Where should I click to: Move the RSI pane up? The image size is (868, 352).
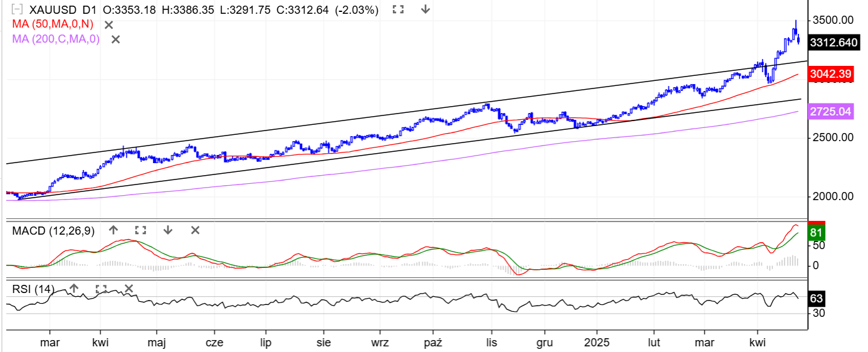pos(74,289)
